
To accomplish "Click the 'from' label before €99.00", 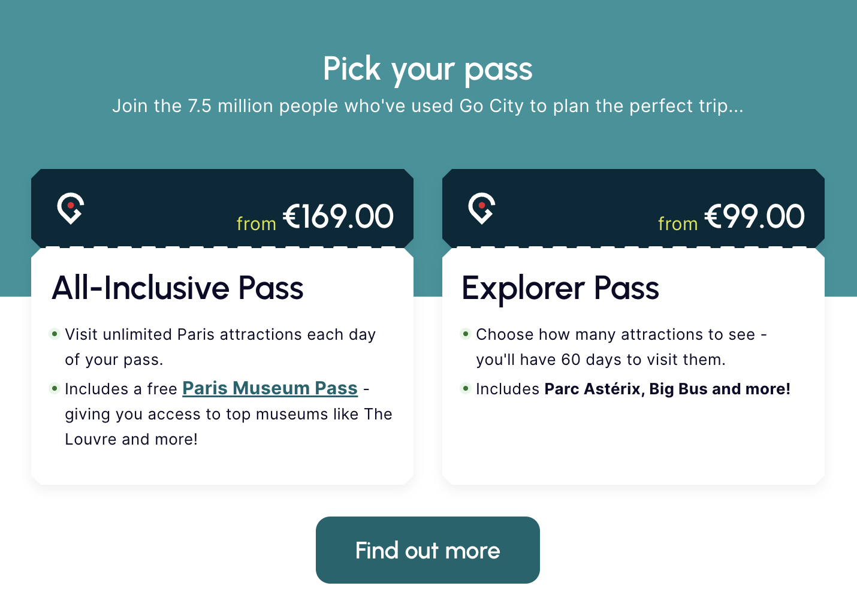I will coord(678,224).
